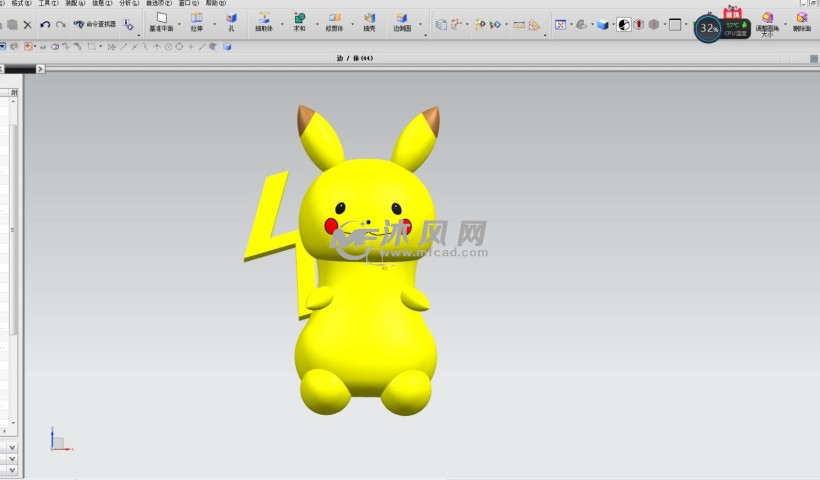
Task: Select the Trim Body (修剪体) tool
Action: 334,22
